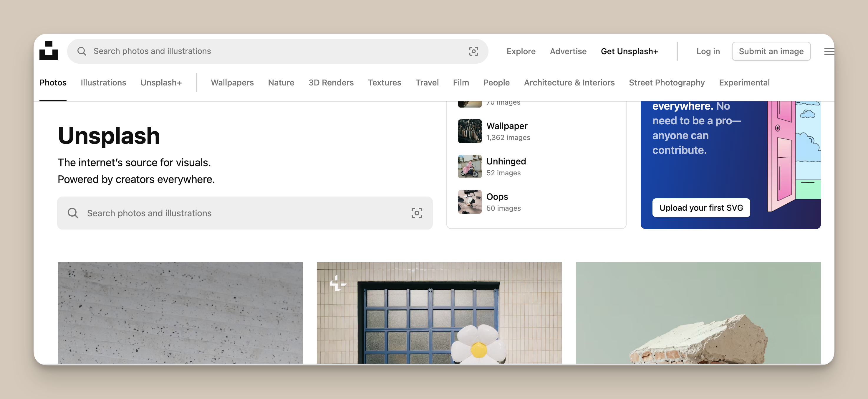
Task: Open Architecture & Interiors category
Action: coord(569,83)
